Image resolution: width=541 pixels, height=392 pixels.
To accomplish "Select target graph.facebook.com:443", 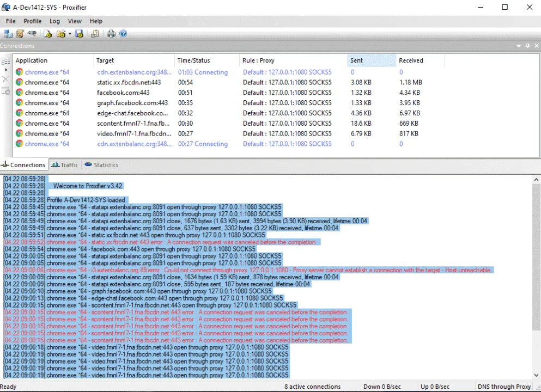I will point(132,103).
